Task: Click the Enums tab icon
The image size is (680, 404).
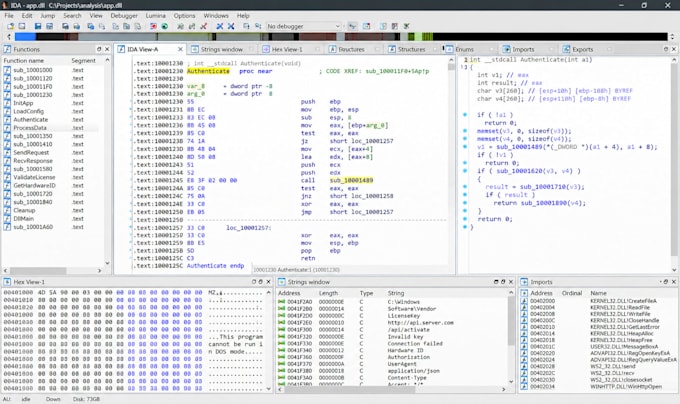Action: click(450, 49)
